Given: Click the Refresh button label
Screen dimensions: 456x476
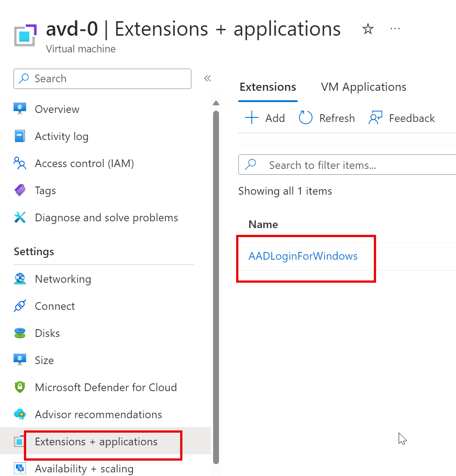Looking at the screenshot, I should pyautogui.click(x=337, y=118).
